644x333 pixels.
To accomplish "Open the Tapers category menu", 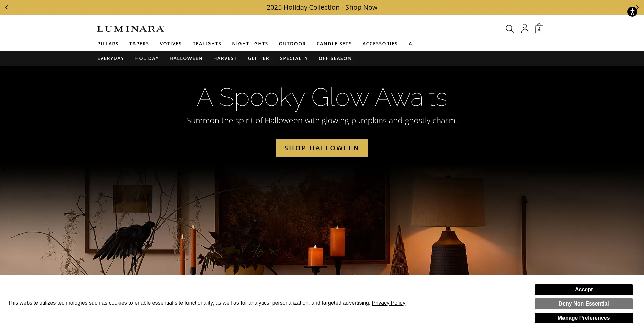I will click(139, 44).
